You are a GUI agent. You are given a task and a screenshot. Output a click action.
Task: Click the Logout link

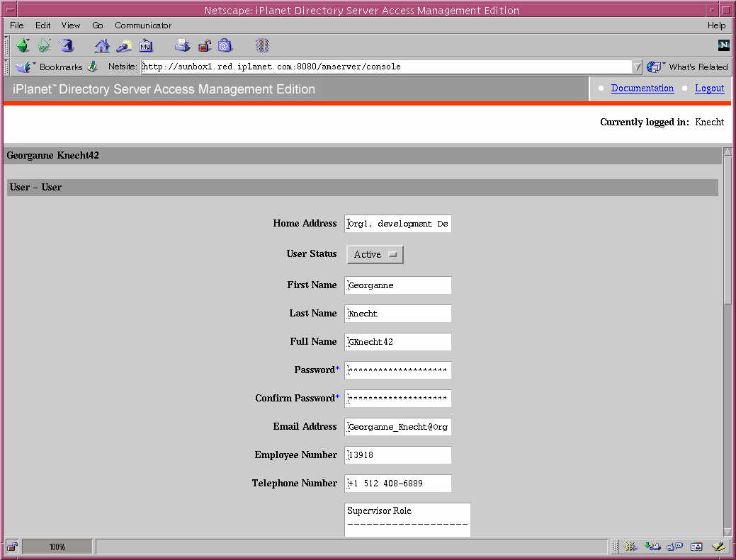(709, 88)
